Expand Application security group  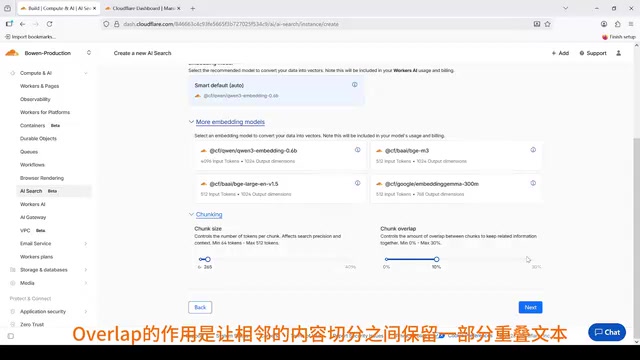click(x=86, y=311)
